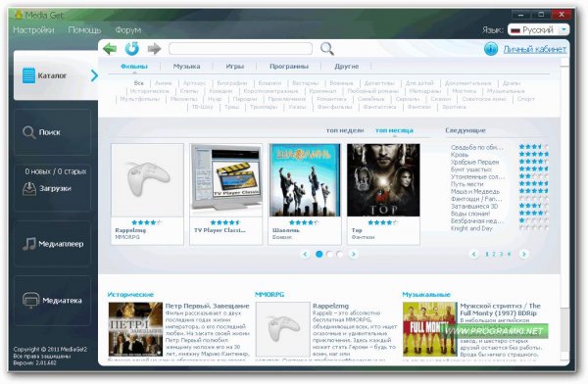Open the Исторические section heading
This screenshot has width=588, height=384.
coord(130,295)
